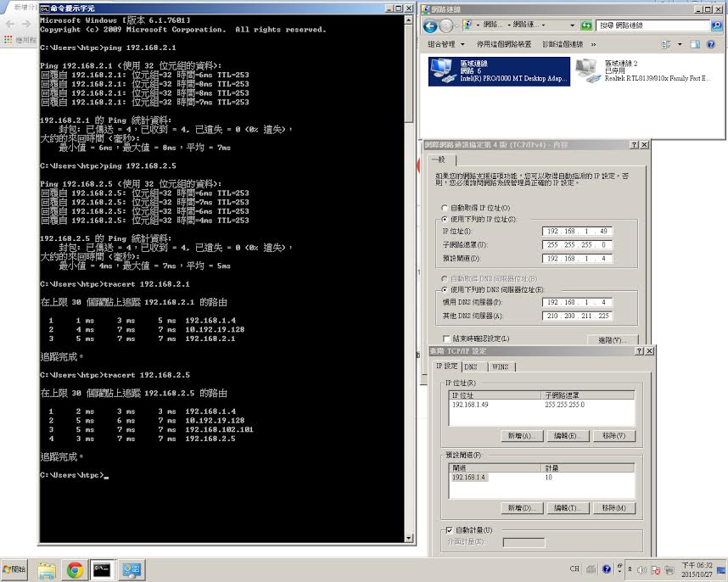Toggle the preview pane icon in 網路連線
The width and height of the screenshot is (728, 582).
point(695,44)
